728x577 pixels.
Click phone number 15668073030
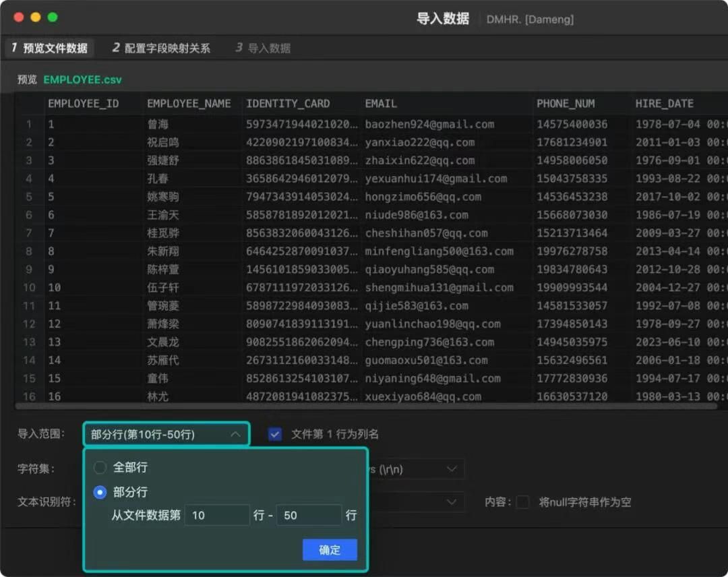tap(572, 215)
